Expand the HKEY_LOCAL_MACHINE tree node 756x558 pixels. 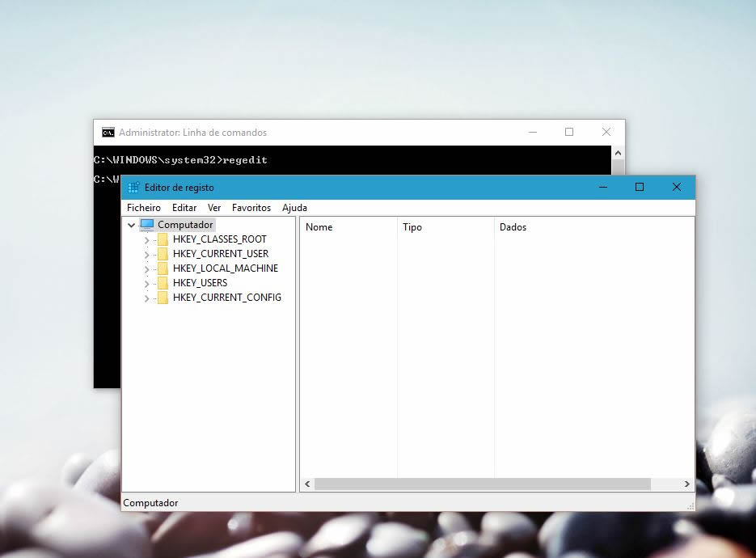146,268
